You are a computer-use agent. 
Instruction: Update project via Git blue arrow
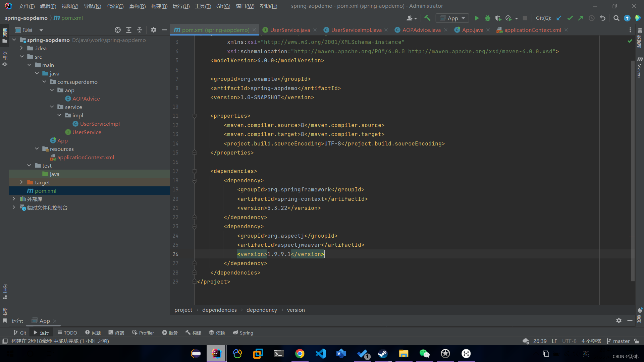pyautogui.click(x=559, y=18)
